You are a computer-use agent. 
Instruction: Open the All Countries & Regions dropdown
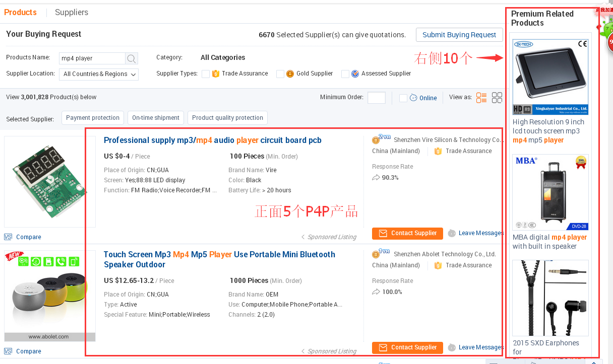click(99, 74)
